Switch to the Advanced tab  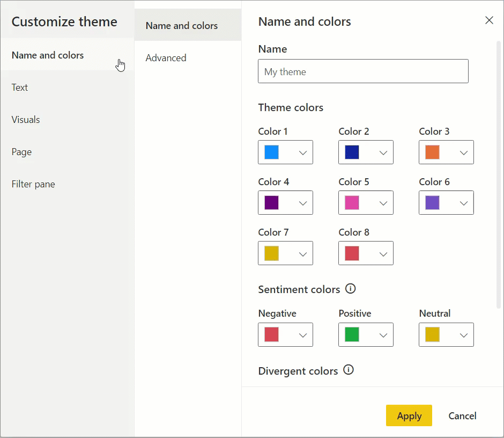click(x=166, y=58)
